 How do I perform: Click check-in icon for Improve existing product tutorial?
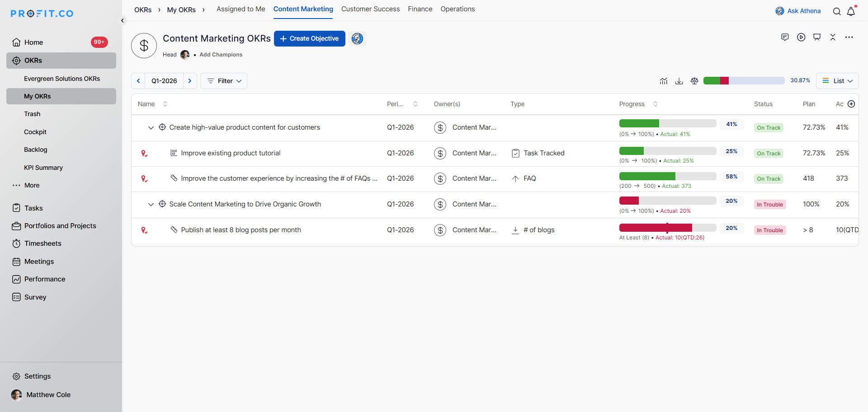[144, 154]
